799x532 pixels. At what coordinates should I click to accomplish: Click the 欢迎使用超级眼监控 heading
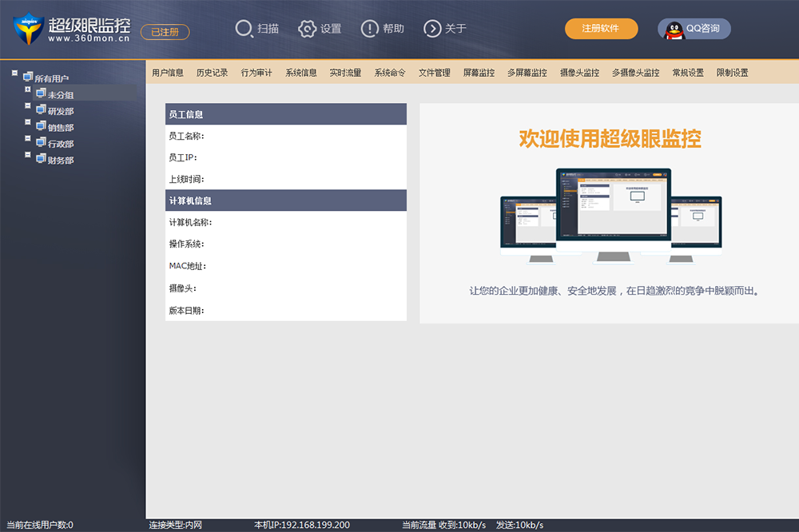[610, 139]
